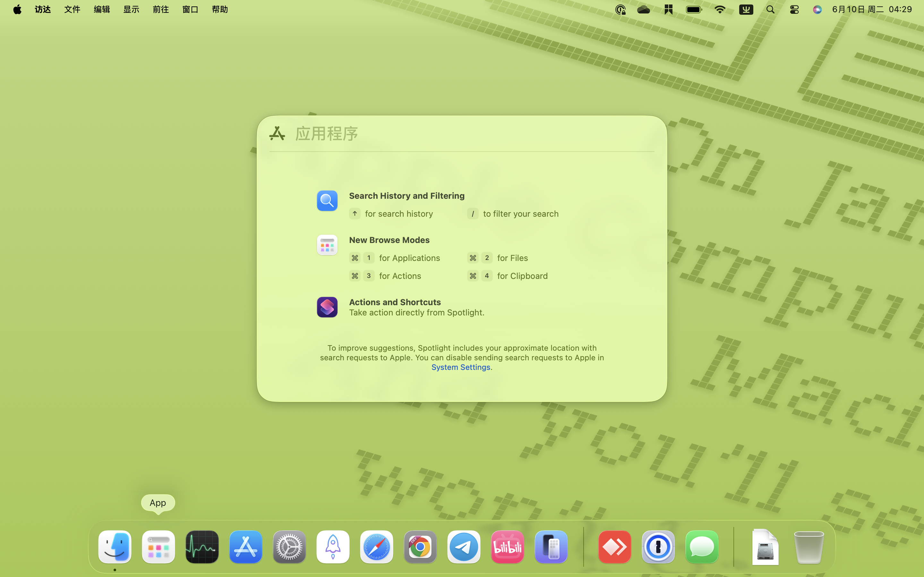Click the System Settings link
The image size is (924, 577).
click(x=460, y=367)
